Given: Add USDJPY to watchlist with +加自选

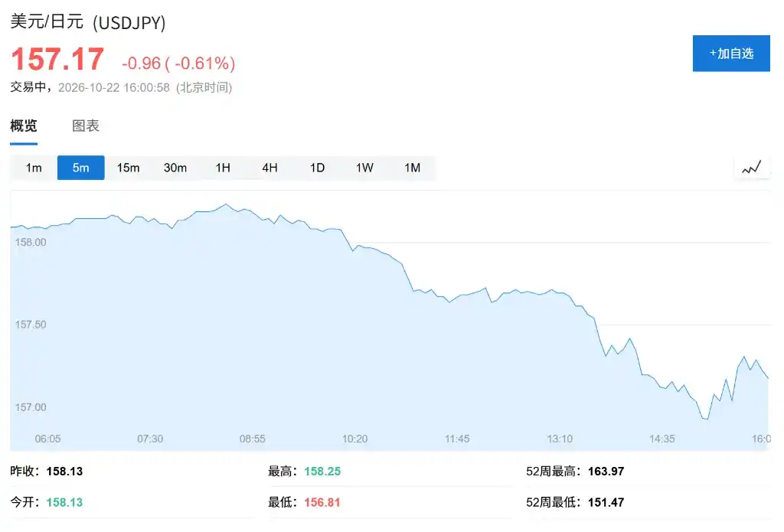Looking at the screenshot, I should tap(731, 54).
